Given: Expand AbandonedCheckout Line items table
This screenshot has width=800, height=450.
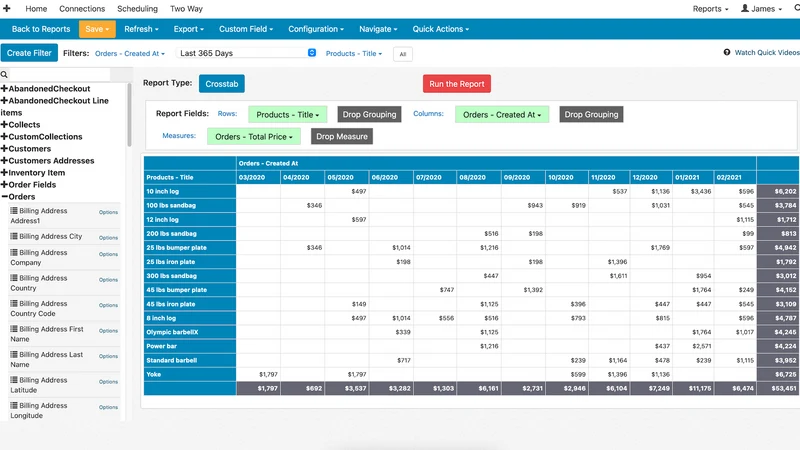Looking at the screenshot, I should tap(4, 101).
